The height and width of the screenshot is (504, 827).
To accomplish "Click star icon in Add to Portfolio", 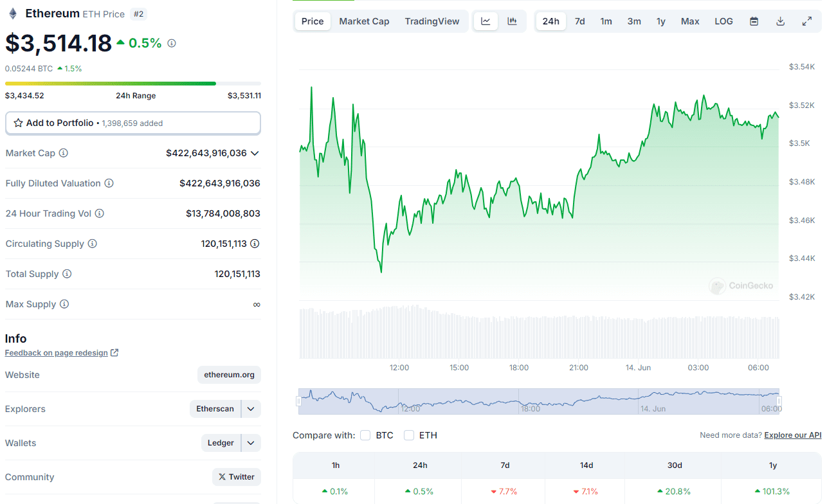I will tap(18, 123).
